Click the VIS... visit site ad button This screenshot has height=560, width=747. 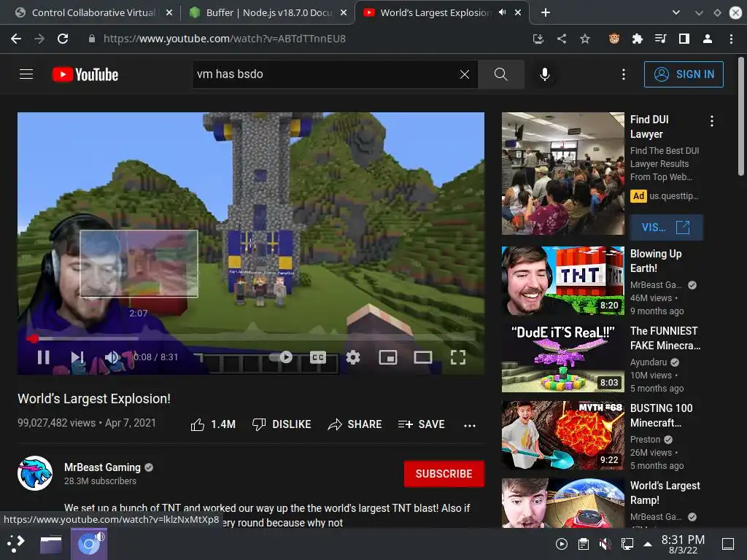pos(666,227)
